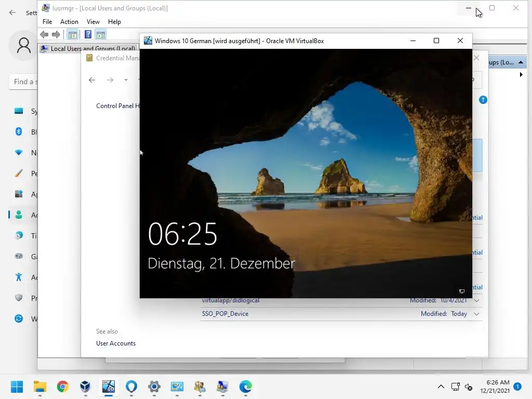
Task: Click the blue Help icon in lusrmgr toolbar
Action: tap(88, 34)
